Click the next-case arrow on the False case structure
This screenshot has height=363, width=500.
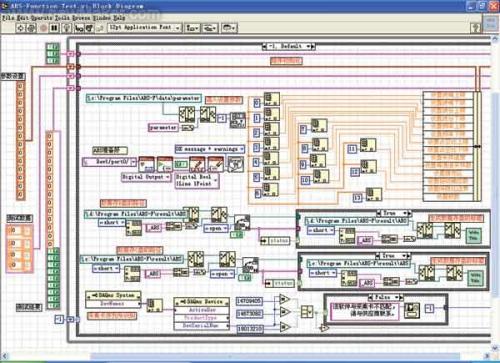click(x=401, y=297)
